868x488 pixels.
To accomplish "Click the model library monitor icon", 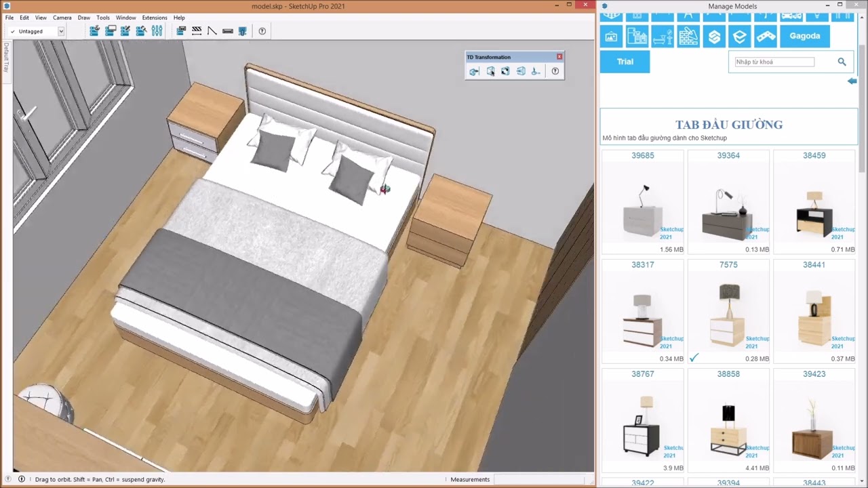I will 110,30.
